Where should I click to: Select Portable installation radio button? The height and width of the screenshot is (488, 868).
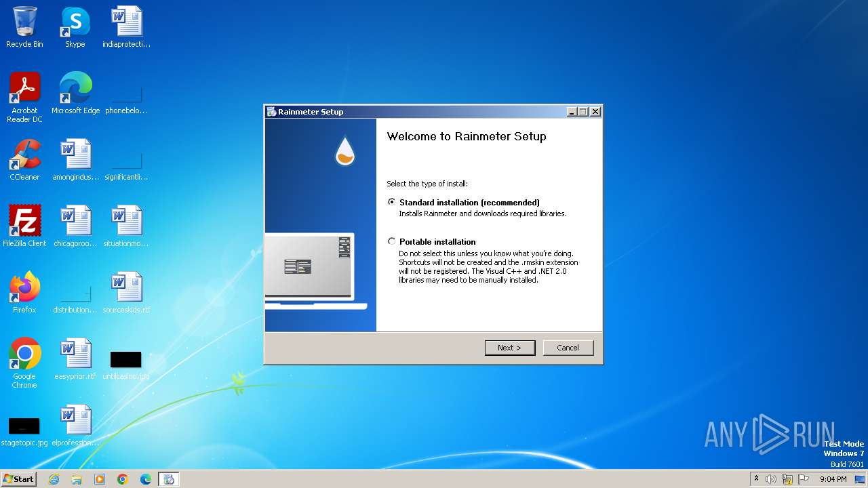click(391, 241)
